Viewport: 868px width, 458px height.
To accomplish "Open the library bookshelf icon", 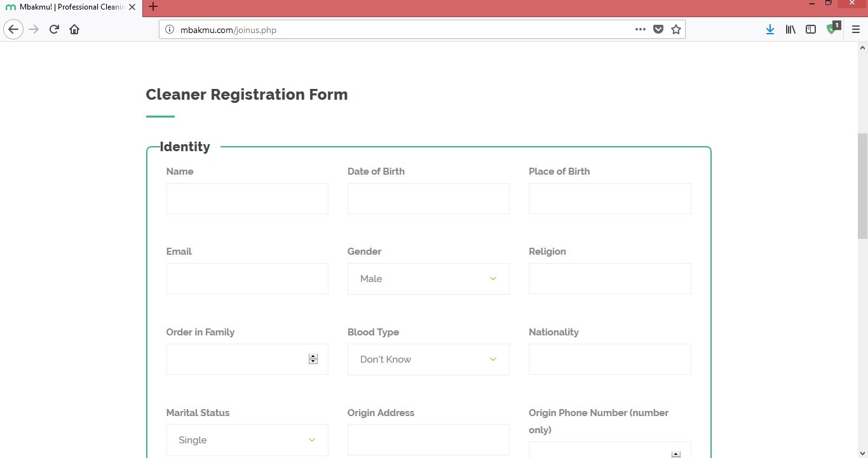I will point(790,29).
